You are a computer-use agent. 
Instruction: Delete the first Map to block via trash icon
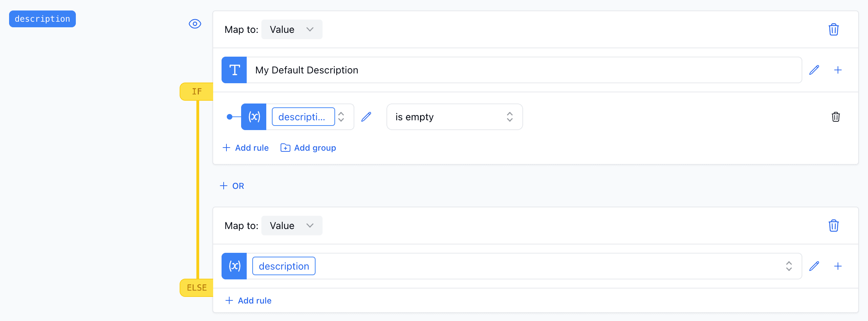click(x=834, y=29)
